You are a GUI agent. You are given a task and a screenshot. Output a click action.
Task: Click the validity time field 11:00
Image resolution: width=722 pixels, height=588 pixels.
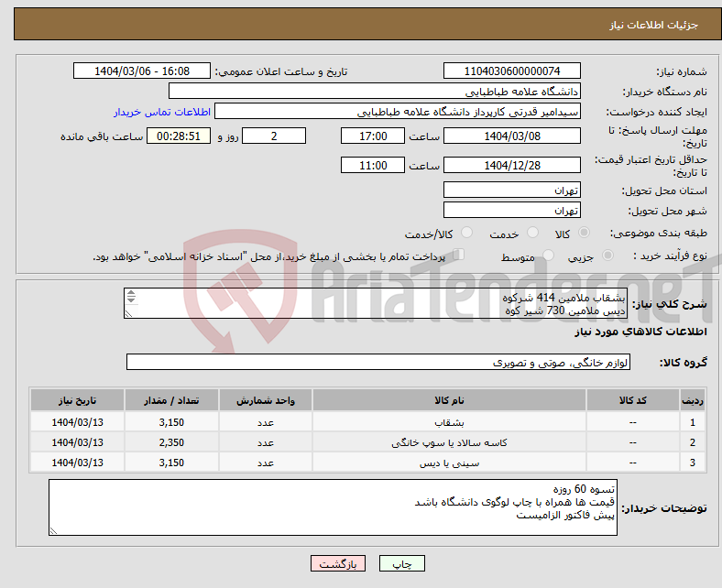(373, 165)
